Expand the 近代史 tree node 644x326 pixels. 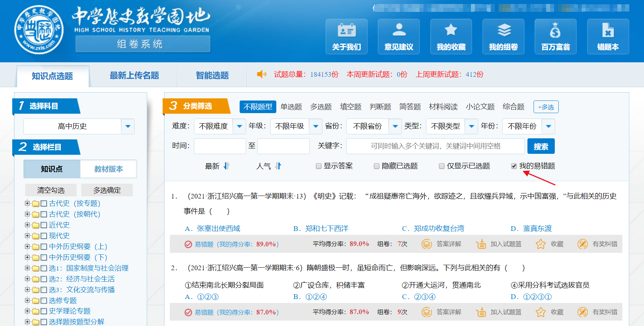coord(27,225)
